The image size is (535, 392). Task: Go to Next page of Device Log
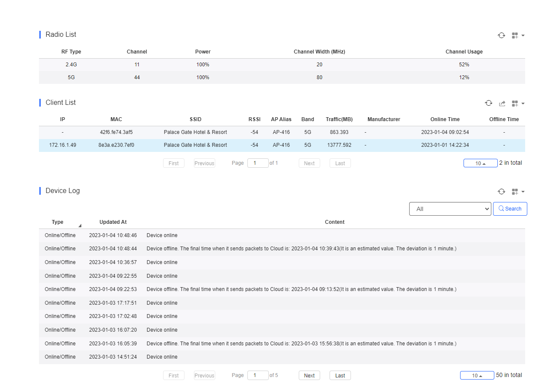(x=309, y=375)
